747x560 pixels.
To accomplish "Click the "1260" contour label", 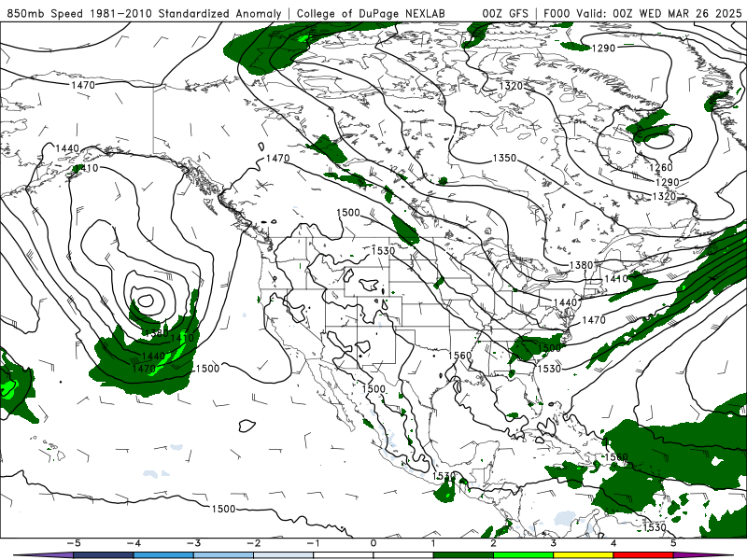I will (661, 167).
